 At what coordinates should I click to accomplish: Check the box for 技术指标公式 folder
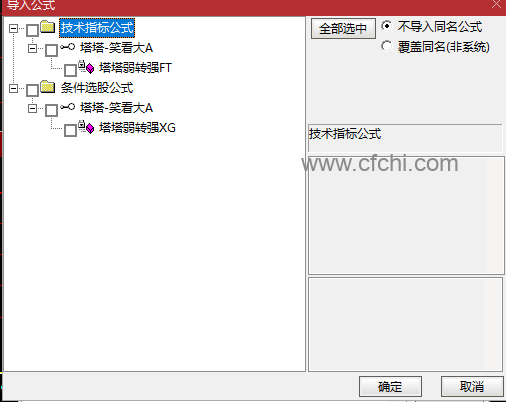click(32, 30)
